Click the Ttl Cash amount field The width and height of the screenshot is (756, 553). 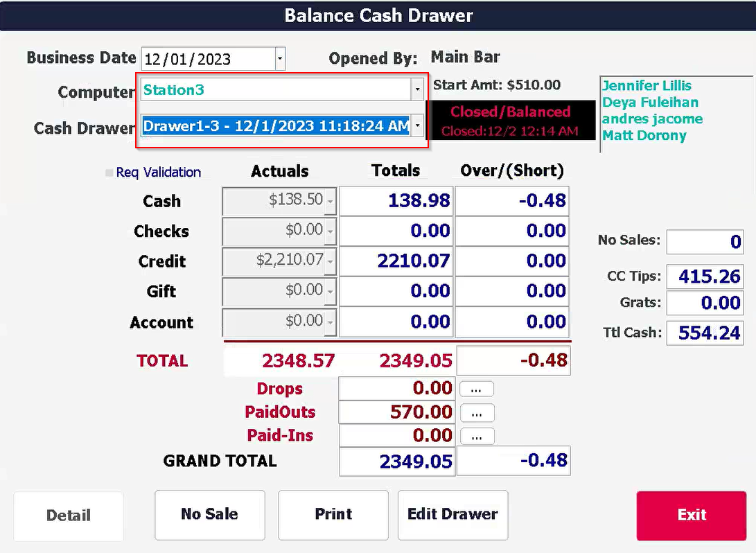[705, 333]
